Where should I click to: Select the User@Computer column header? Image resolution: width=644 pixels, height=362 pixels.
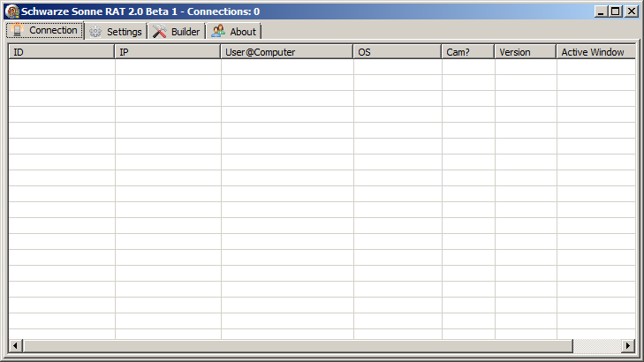(287, 52)
